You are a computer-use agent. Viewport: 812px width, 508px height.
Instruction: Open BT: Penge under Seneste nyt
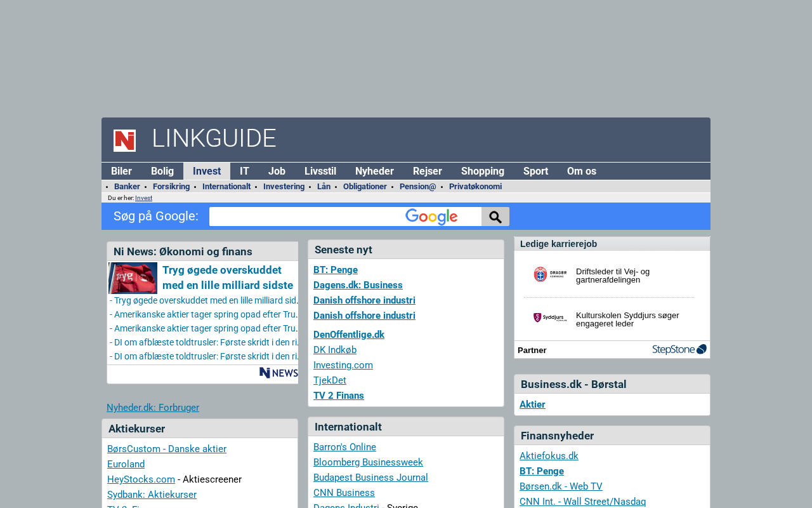[336, 270]
